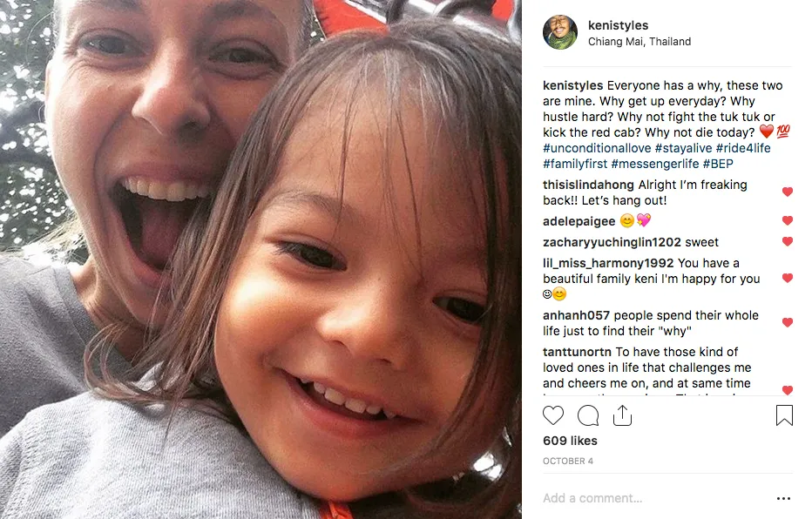812x519 pixels.
Task: Open the #unconditionallove hashtag
Action: [597, 148]
